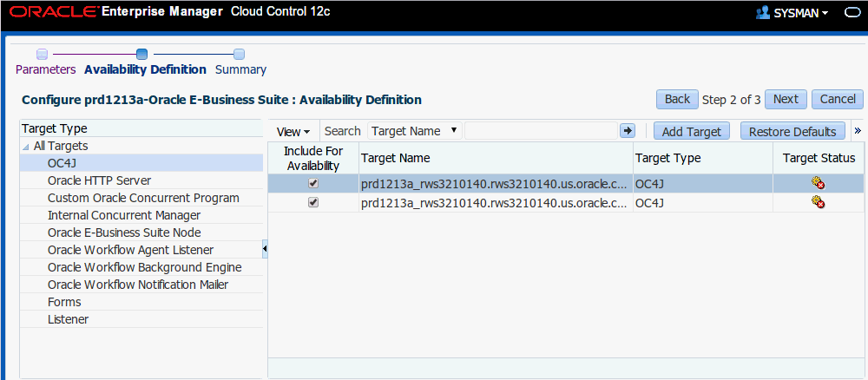Image resolution: width=868 pixels, height=380 pixels.
Task: Click the Target Name column header
Action: (496, 158)
